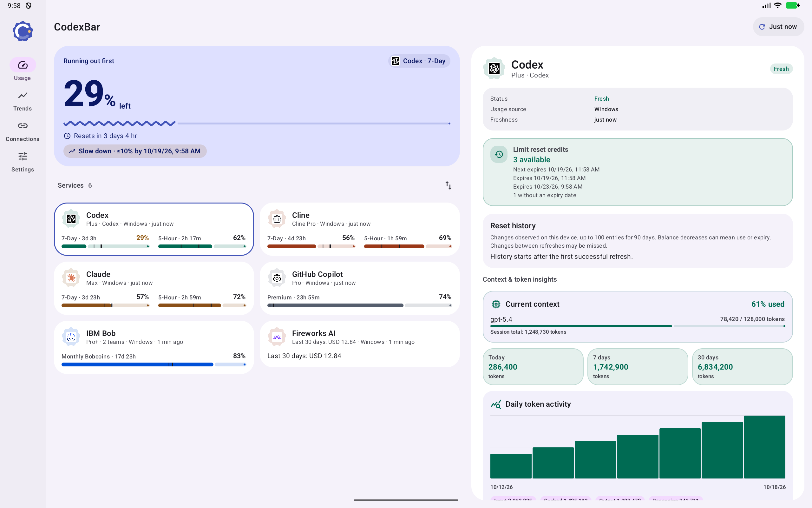Click the services sort arrows icon
The image size is (812, 508).
448,185
